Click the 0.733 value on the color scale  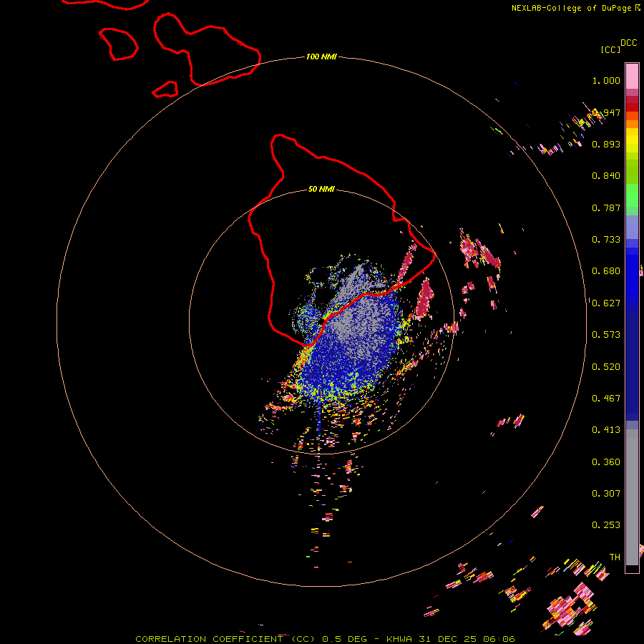pyautogui.click(x=606, y=240)
